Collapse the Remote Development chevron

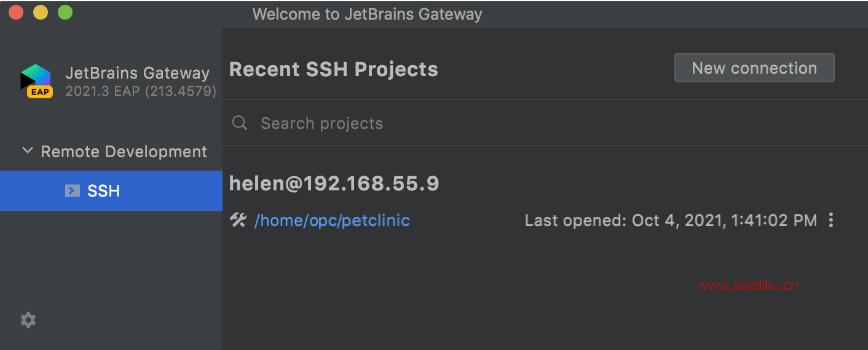(x=27, y=150)
